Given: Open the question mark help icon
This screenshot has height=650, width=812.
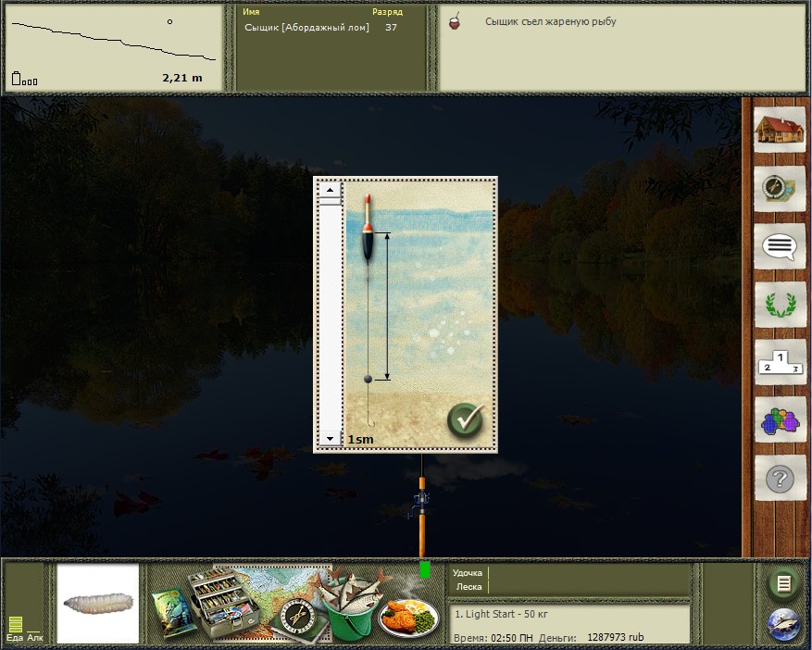Looking at the screenshot, I should pyautogui.click(x=778, y=480).
